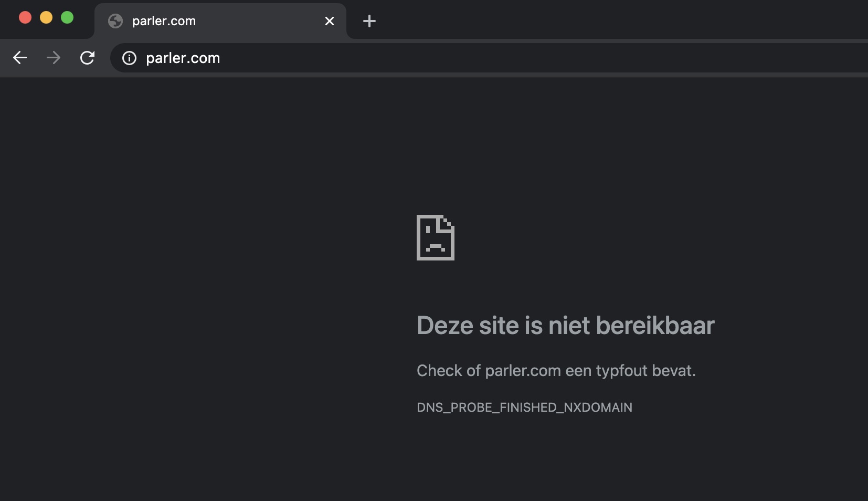The image size is (868, 501).
Task: View site information for parler.com
Action: (129, 58)
